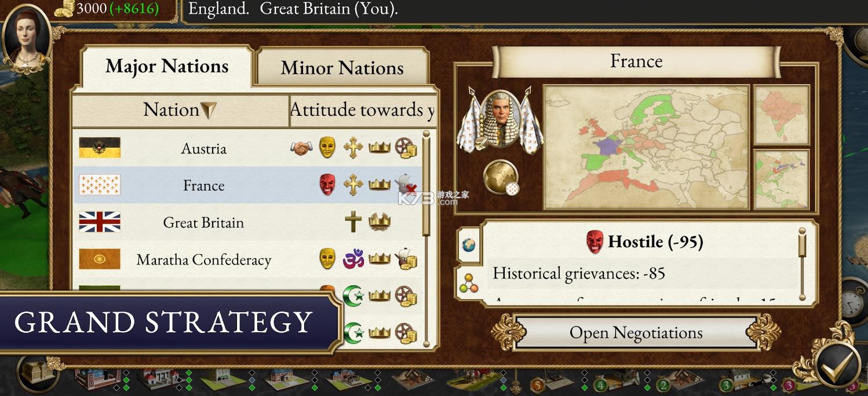Switch to the Minor Nations tab
868x396 pixels.
[342, 68]
